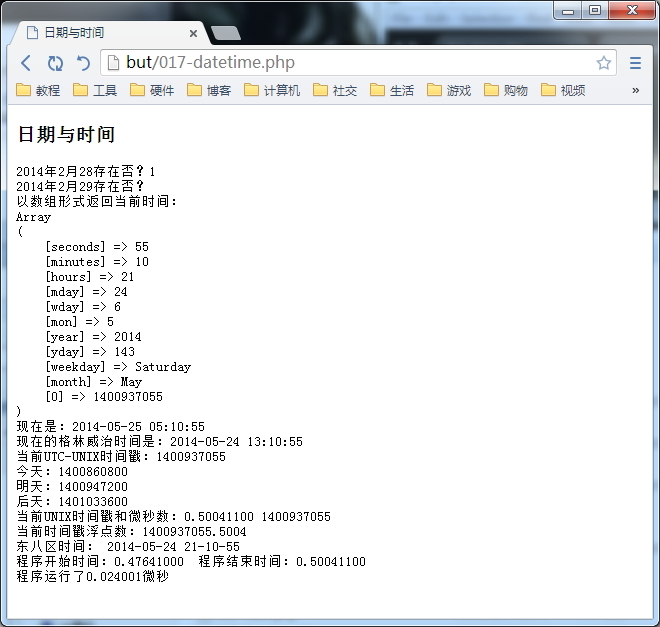
Task: Click the word Array in the output
Action: (x=34, y=217)
